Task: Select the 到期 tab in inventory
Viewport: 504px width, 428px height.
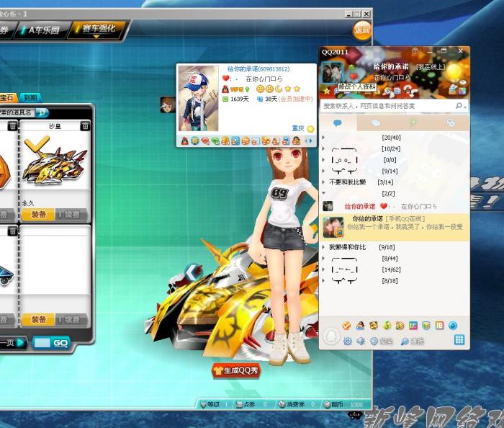Action: click(x=30, y=97)
